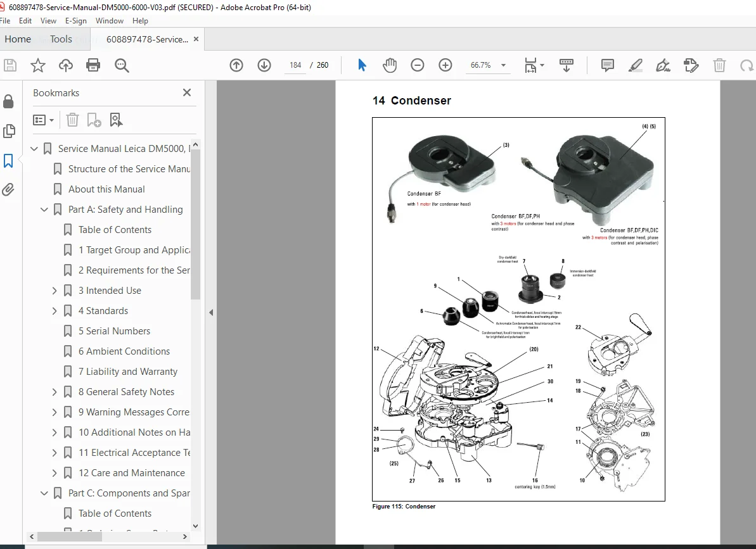Add document to starred favorites
Screen dimensions: 756x549
tap(37, 65)
